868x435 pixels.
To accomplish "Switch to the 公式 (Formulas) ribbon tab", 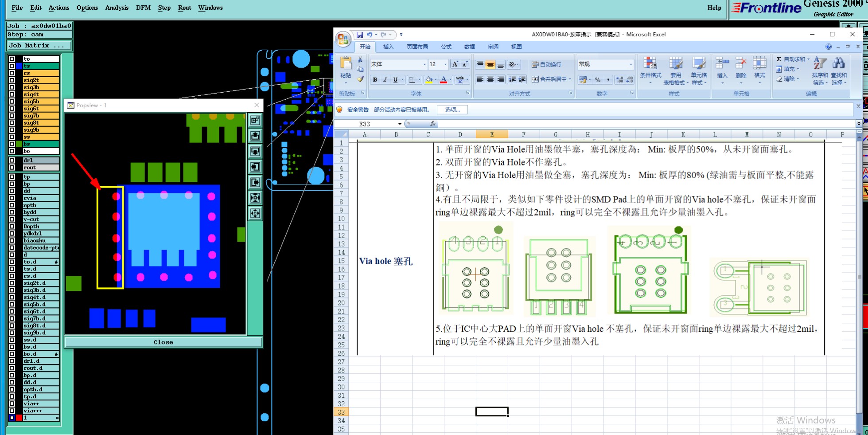I will [446, 47].
